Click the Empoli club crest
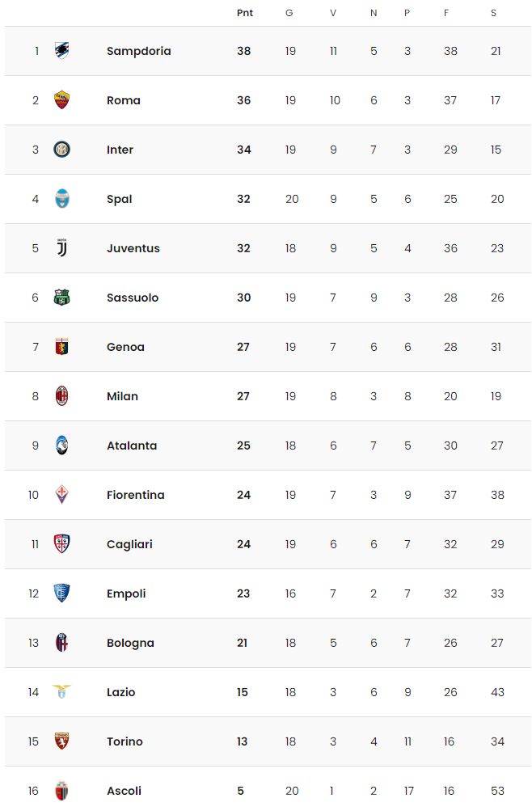The width and height of the screenshot is (532, 811). [x=62, y=593]
